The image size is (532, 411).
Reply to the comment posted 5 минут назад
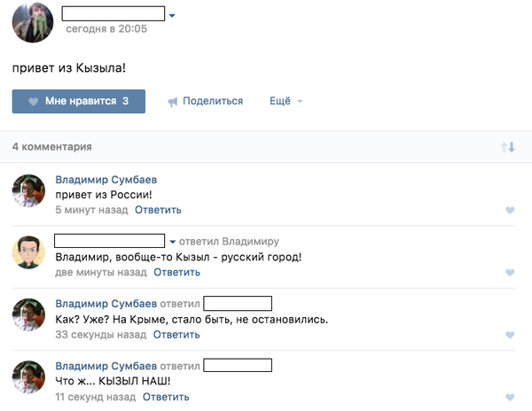158,210
